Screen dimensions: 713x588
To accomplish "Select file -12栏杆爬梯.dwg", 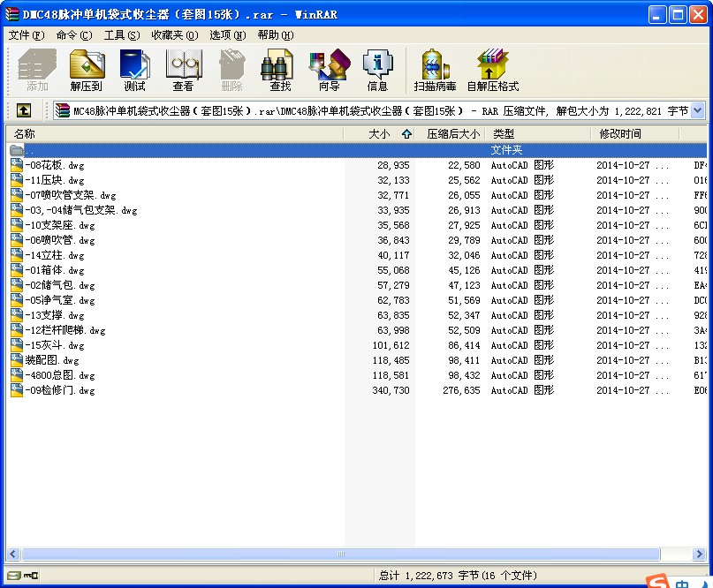I will [65, 330].
